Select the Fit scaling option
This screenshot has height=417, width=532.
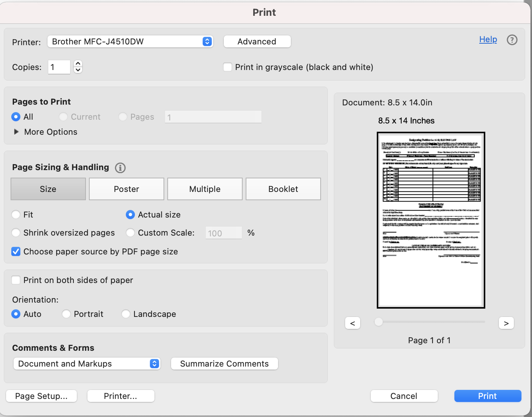tap(16, 215)
